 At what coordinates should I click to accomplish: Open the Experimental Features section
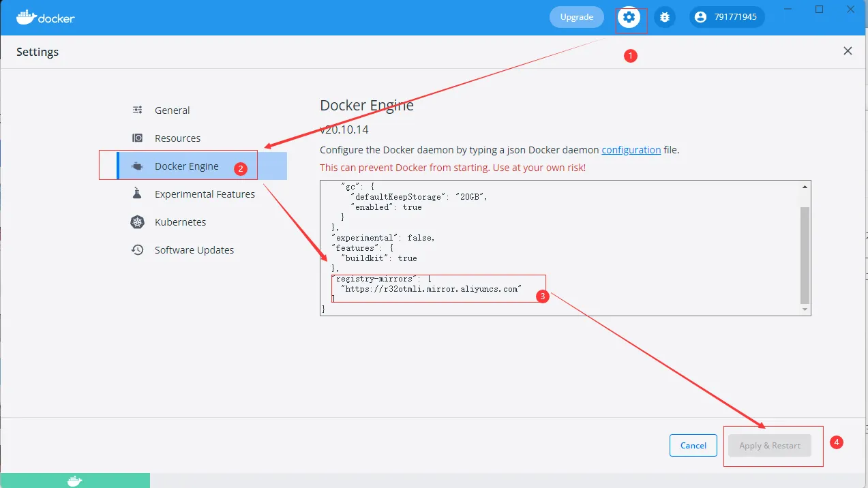205,194
